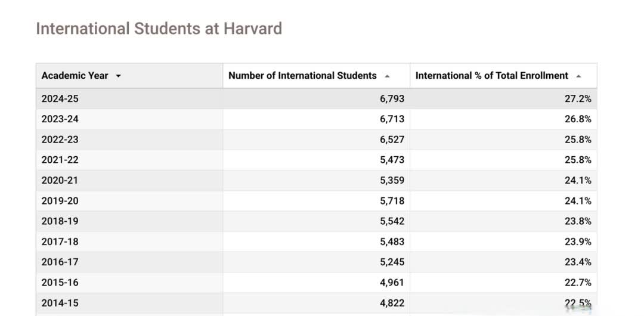The width and height of the screenshot is (644, 316).
Task: Click the 2023-24 year cell
Action: [x=129, y=119]
